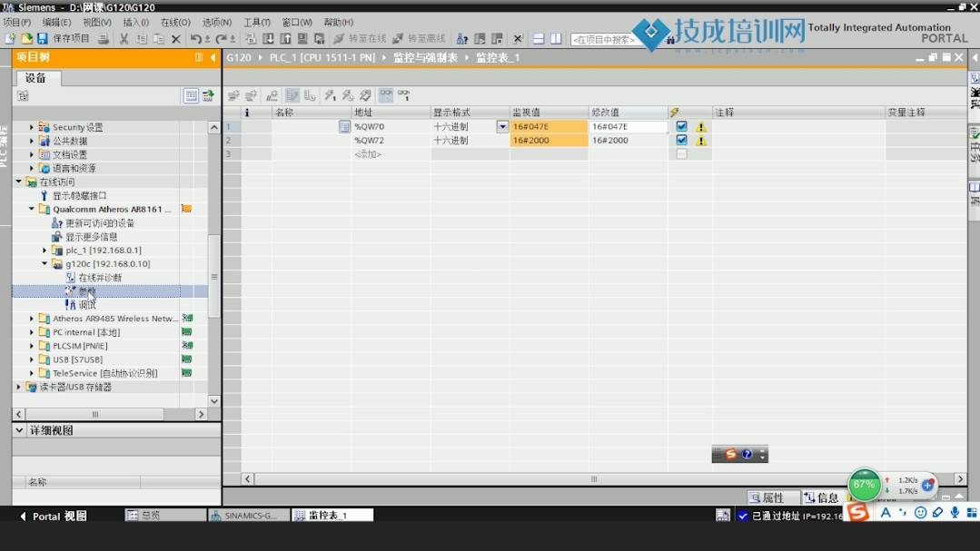Click the split editor horizontally icon
This screenshot has height=551, width=980.
coord(538,39)
